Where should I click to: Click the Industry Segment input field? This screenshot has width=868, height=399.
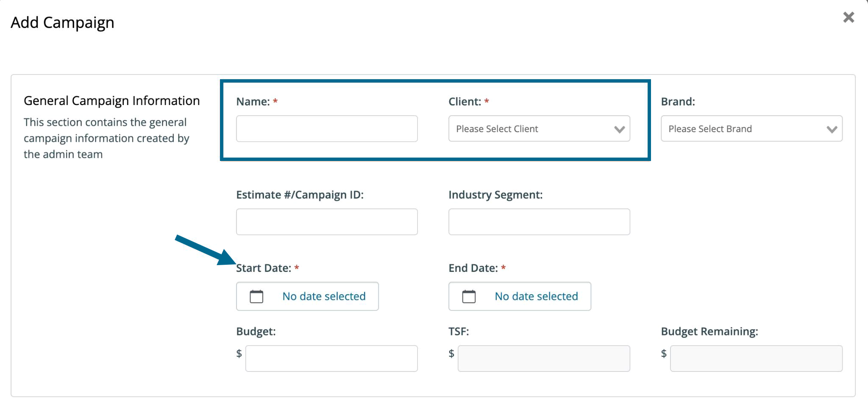coord(539,222)
